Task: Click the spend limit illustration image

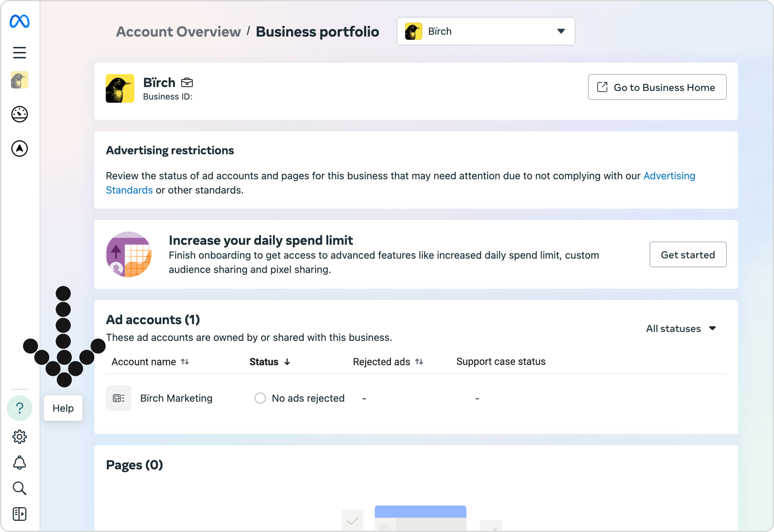Action: [x=129, y=254]
